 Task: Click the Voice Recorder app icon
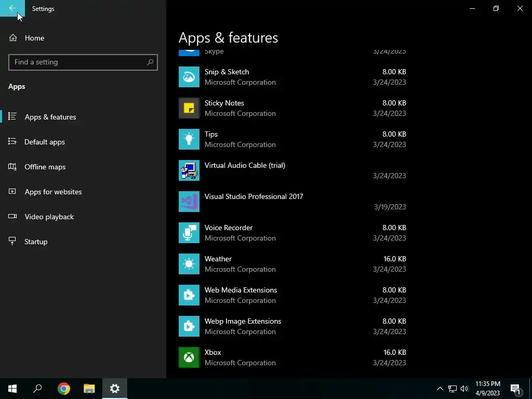189,233
